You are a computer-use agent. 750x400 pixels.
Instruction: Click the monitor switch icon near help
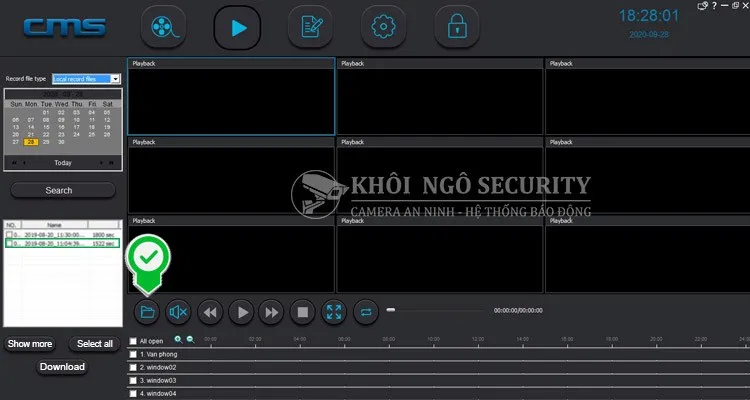703,6
